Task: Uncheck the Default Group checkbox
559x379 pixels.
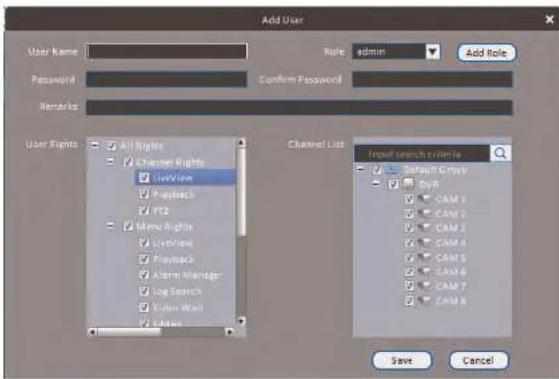Action: (377, 170)
